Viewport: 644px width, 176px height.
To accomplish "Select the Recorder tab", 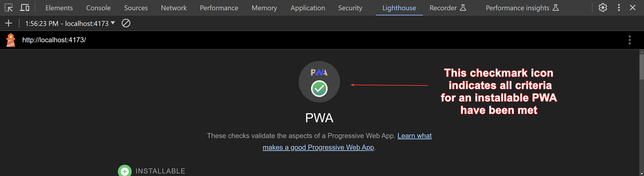I will tap(448, 8).
